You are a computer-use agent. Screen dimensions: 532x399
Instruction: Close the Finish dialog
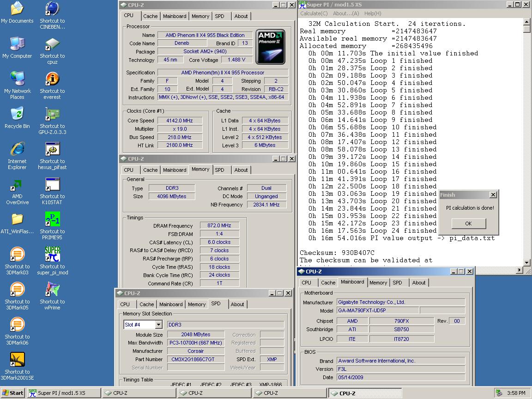[x=493, y=195]
